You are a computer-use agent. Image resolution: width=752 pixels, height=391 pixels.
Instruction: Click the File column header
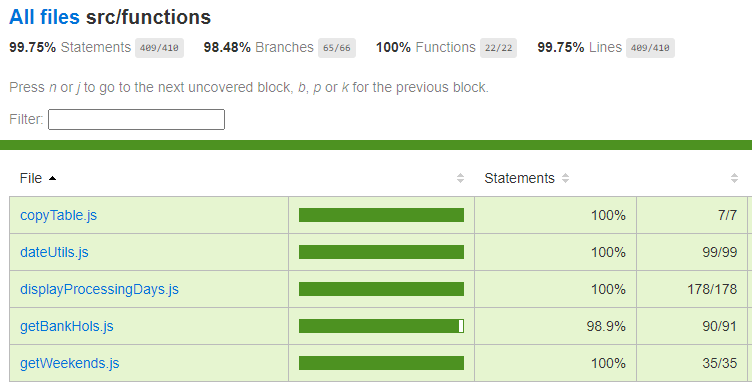(31, 178)
